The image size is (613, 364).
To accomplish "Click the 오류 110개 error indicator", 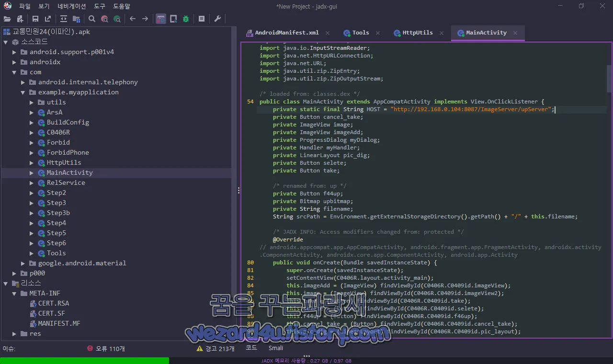I will [106, 349].
